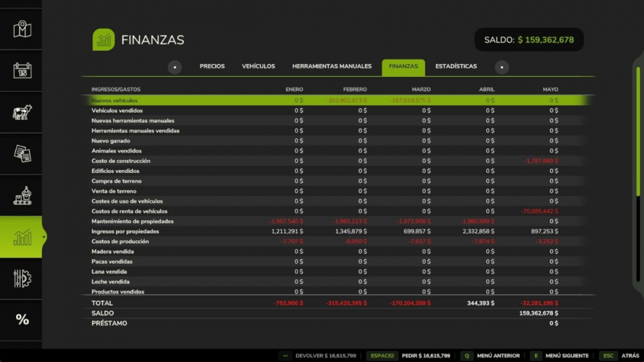Open the contracts documents icon

[x=22, y=154]
